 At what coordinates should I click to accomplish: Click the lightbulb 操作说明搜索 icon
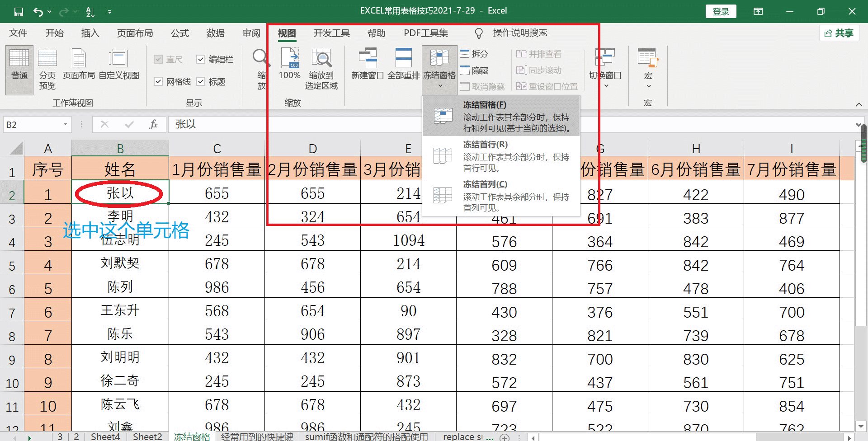point(479,33)
